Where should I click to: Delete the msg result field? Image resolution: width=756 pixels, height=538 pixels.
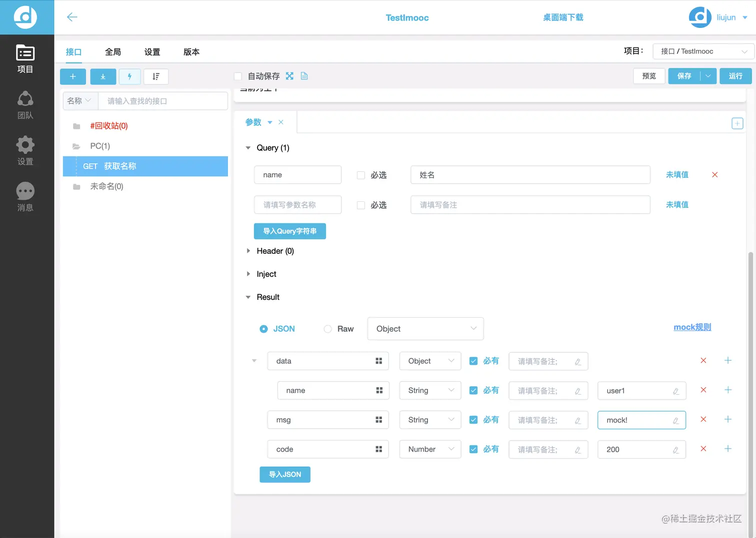coord(703,420)
